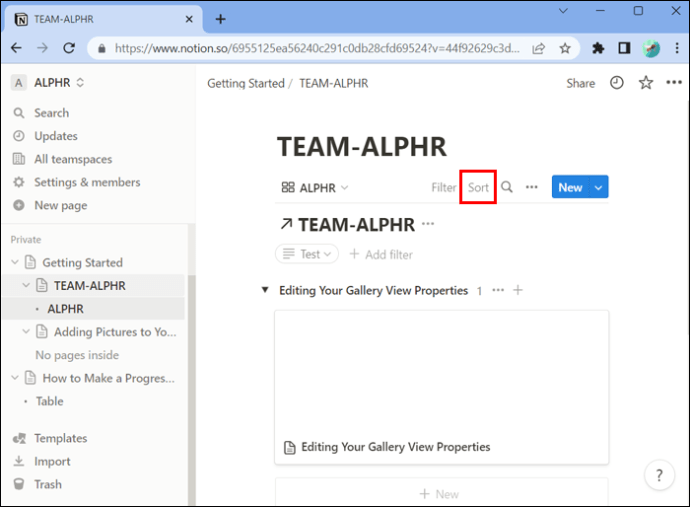Click the Share button
This screenshot has height=507, width=690.
[x=580, y=83]
